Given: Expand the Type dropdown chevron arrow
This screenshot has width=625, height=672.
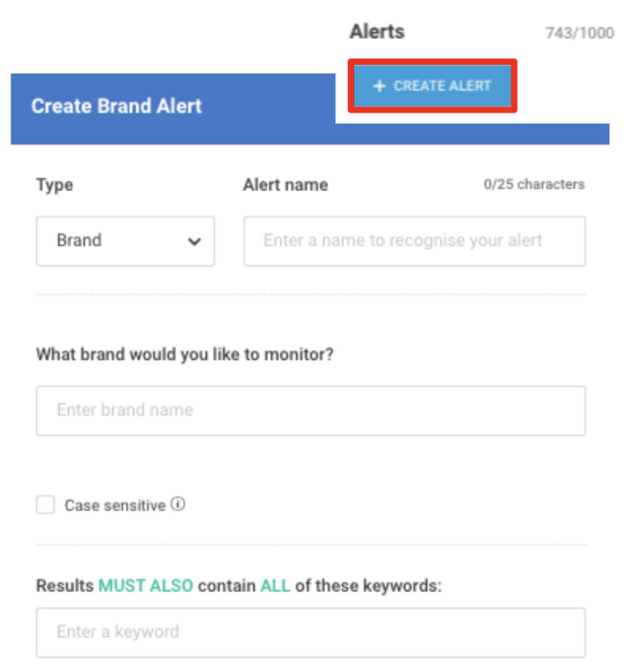Looking at the screenshot, I should click(194, 241).
